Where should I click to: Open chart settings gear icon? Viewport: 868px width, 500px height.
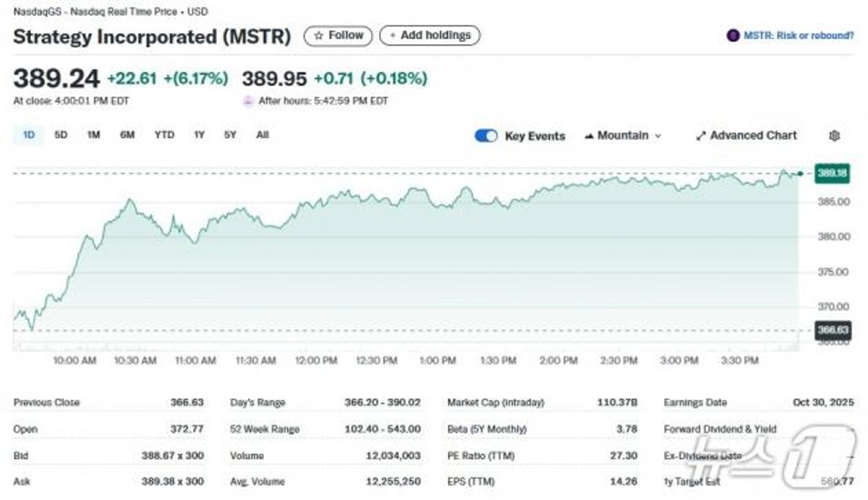click(x=835, y=135)
